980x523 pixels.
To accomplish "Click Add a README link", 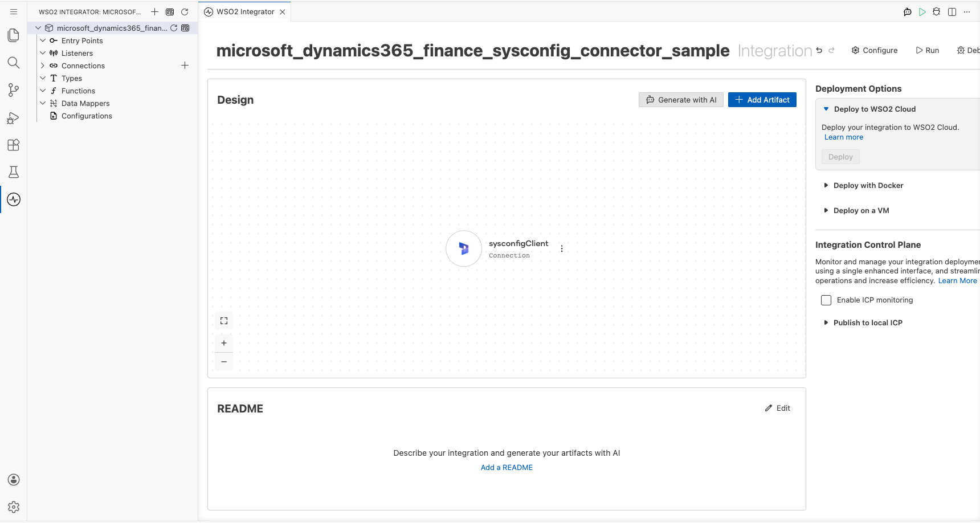I will pos(507,467).
